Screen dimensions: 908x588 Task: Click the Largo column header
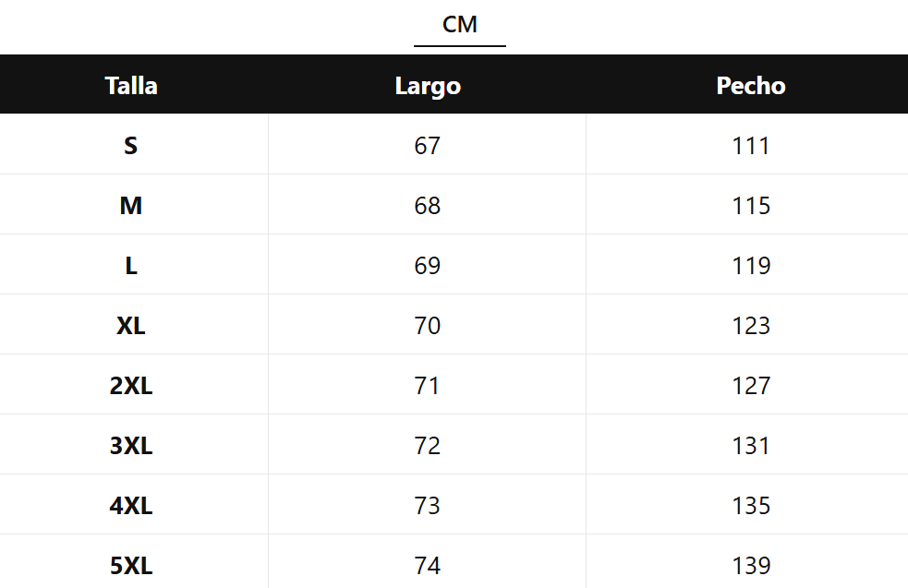pyautogui.click(x=428, y=86)
